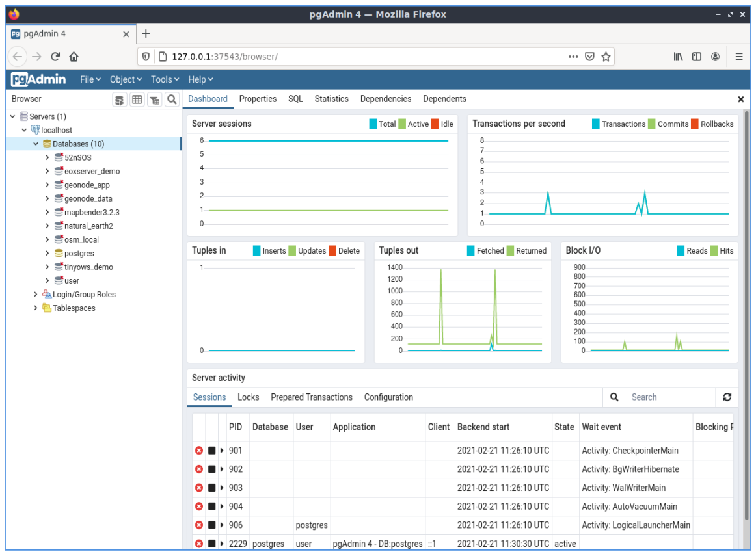756x554 pixels.
Task: Cancel active query for PID 903
Action: (211, 488)
